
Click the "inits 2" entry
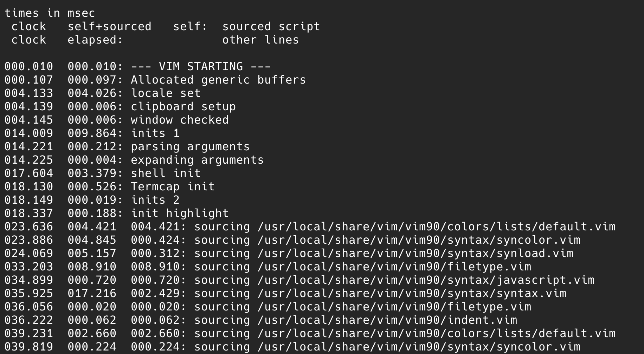155,200
